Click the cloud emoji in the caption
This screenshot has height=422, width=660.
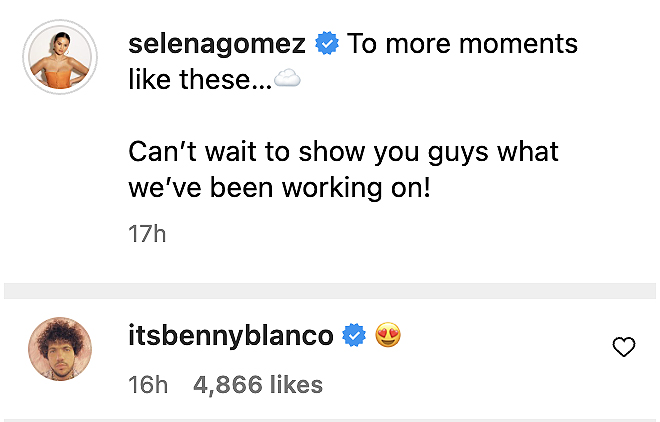pos(287,82)
